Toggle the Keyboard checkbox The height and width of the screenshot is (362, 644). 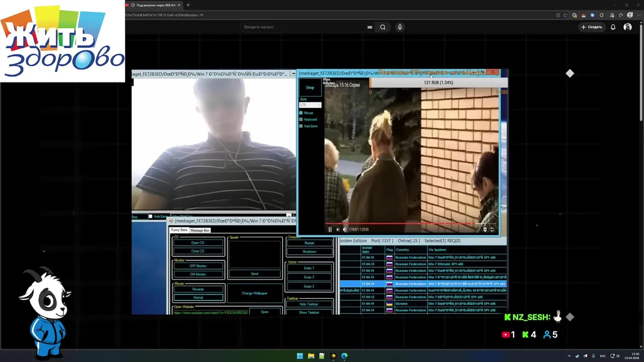pos(301,119)
